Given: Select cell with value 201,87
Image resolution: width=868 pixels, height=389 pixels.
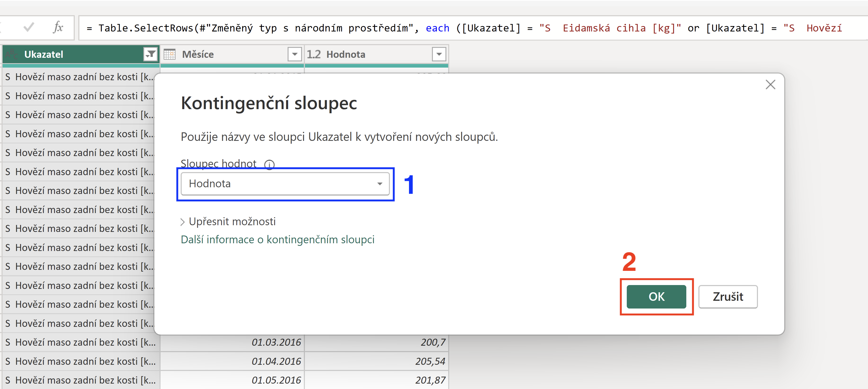Looking at the screenshot, I should (376, 380).
